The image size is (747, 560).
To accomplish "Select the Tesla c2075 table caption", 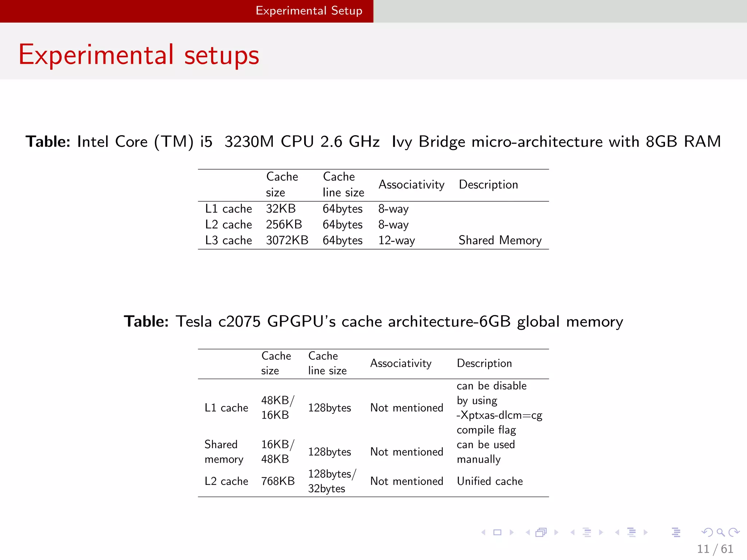I will (x=373, y=322).
